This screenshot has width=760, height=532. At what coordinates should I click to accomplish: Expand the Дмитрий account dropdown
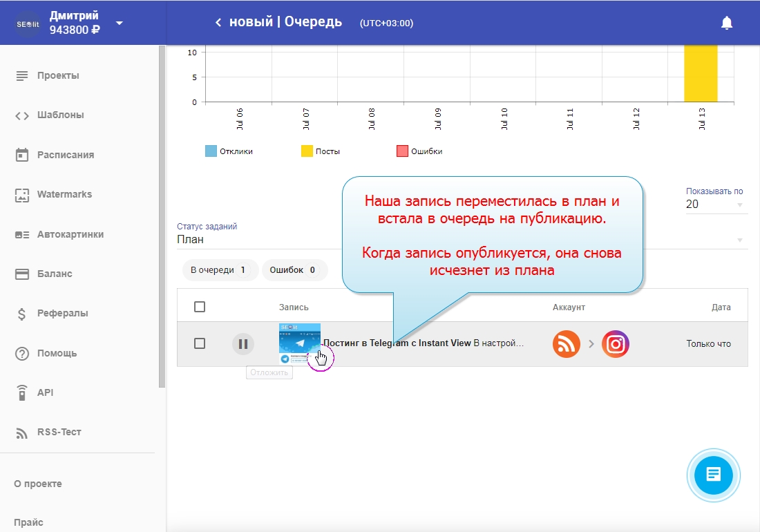pos(120,23)
